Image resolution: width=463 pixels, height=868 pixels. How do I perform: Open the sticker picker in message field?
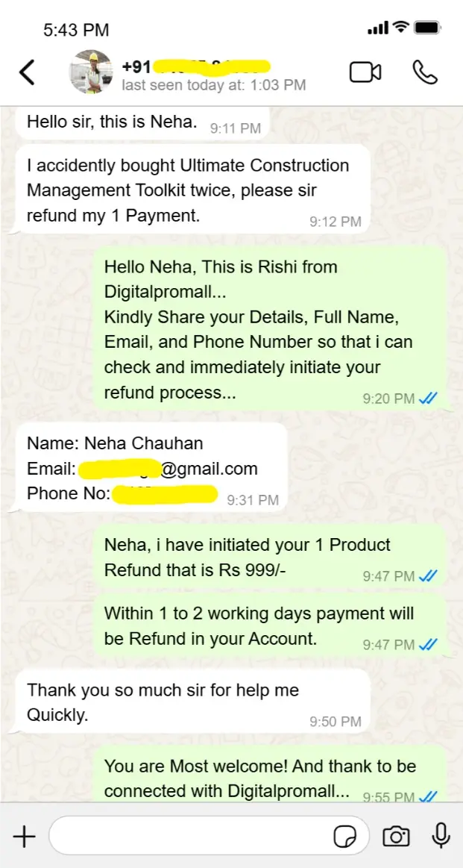(344, 837)
